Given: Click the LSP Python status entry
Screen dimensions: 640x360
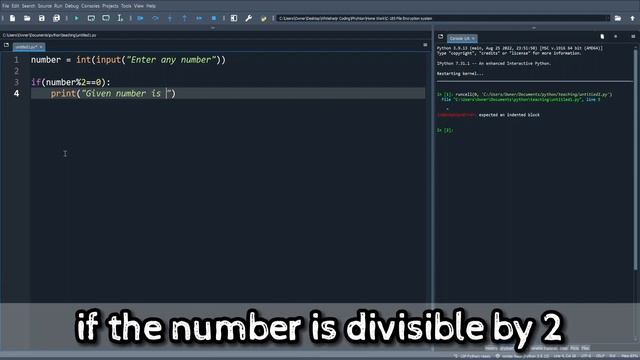Looking at the screenshot, I should 473,356.
